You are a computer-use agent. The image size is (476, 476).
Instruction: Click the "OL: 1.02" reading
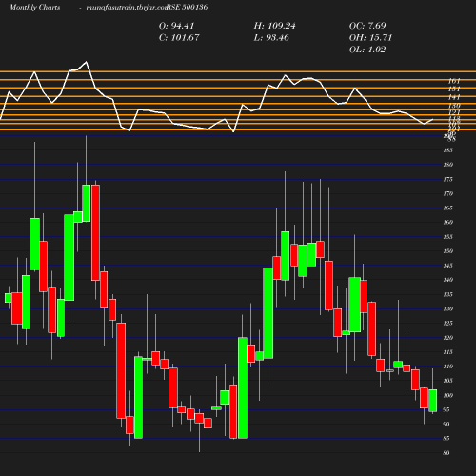[x=367, y=50]
